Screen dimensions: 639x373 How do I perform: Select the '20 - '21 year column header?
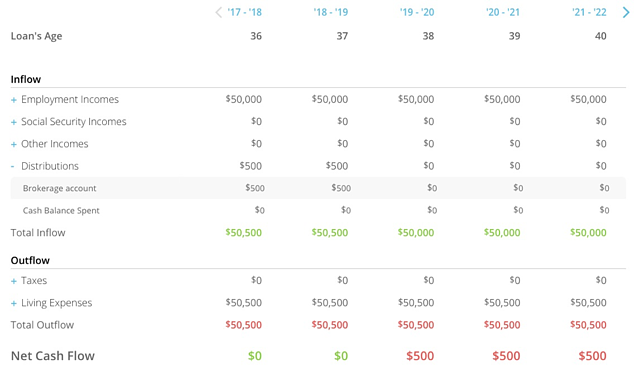(503, 12)
